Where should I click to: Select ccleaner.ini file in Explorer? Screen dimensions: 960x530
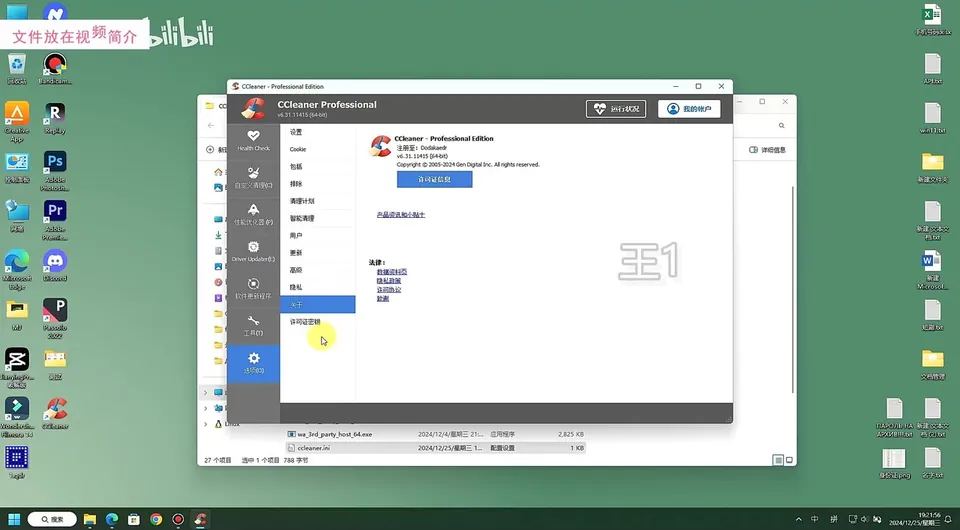click(x=436, y=448)
